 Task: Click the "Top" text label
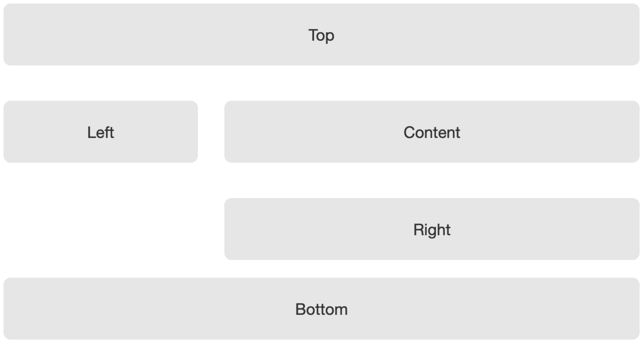click(321, 35)
